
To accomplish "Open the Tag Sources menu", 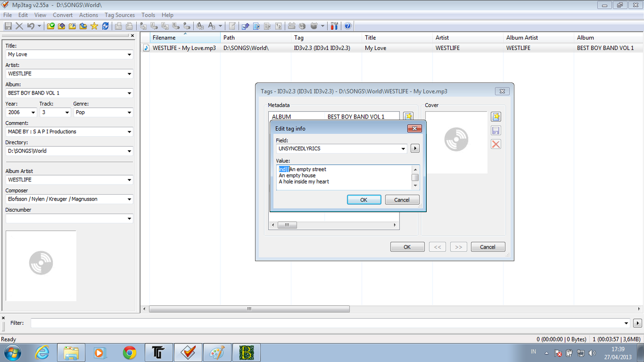I will point(120,15).
